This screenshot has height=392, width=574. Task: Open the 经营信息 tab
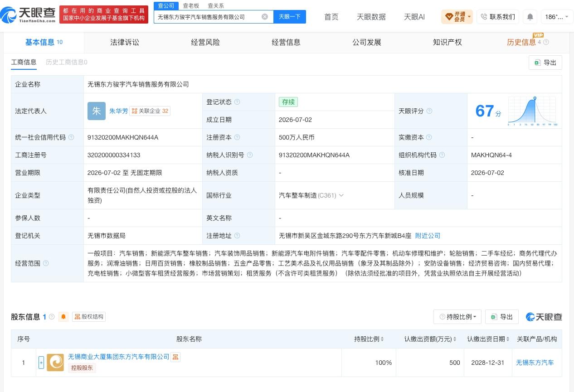point(286,42)
